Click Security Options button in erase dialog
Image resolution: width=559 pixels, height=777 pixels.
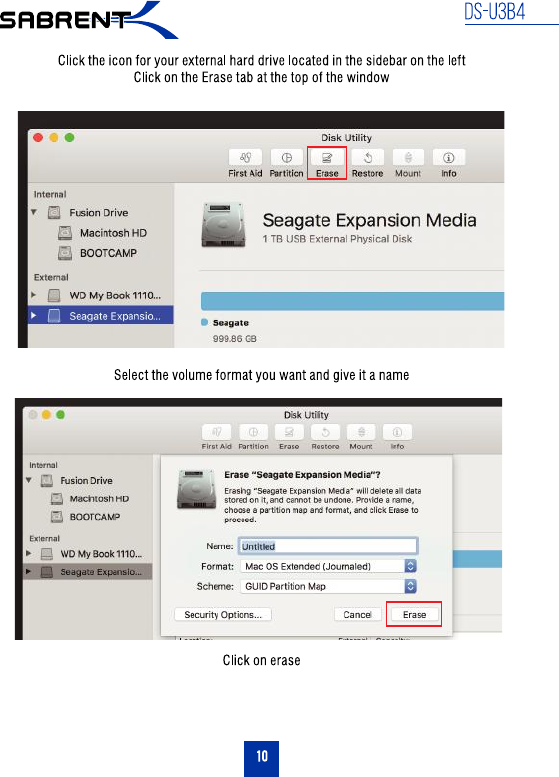[223, 614]
